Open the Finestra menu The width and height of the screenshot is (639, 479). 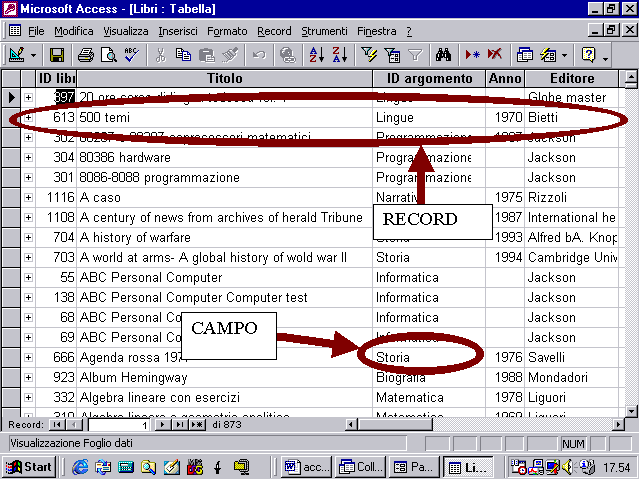coord(377,31)
